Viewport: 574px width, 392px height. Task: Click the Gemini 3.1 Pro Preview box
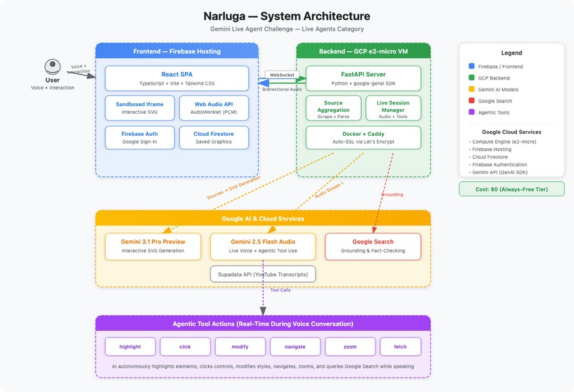[153, 246]
